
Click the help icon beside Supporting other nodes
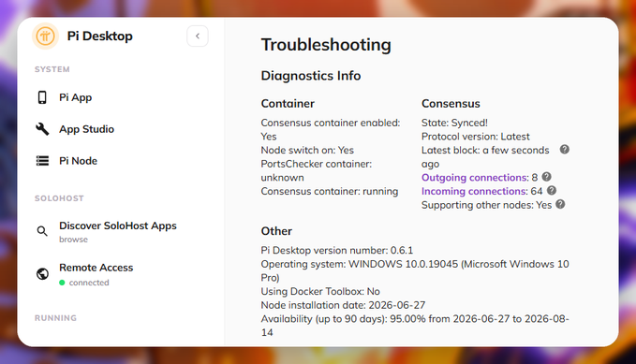click(560, 204)
